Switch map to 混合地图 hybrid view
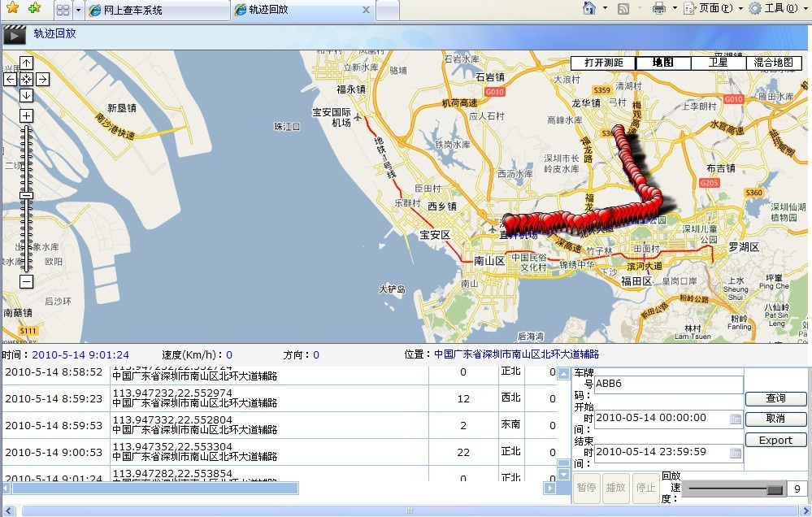 (x=774, y=63)
